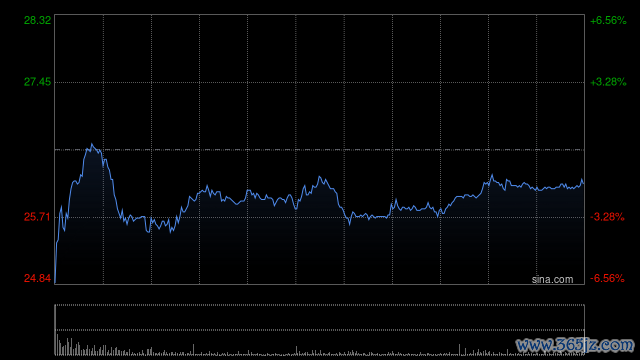Click the sina.com source text
The image size is (640, 360).
552,280
